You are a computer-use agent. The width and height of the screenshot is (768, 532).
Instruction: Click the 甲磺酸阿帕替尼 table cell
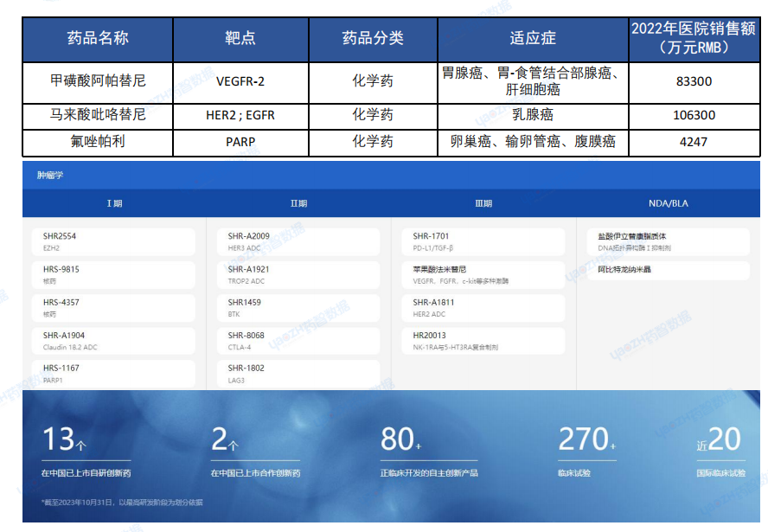98,81
